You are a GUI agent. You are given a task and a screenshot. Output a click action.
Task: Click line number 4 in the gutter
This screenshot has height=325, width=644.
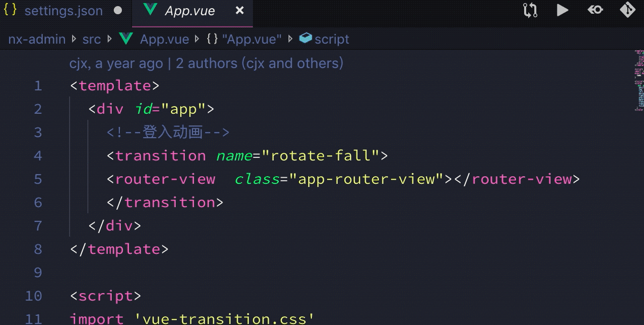(x=38, y=155)
